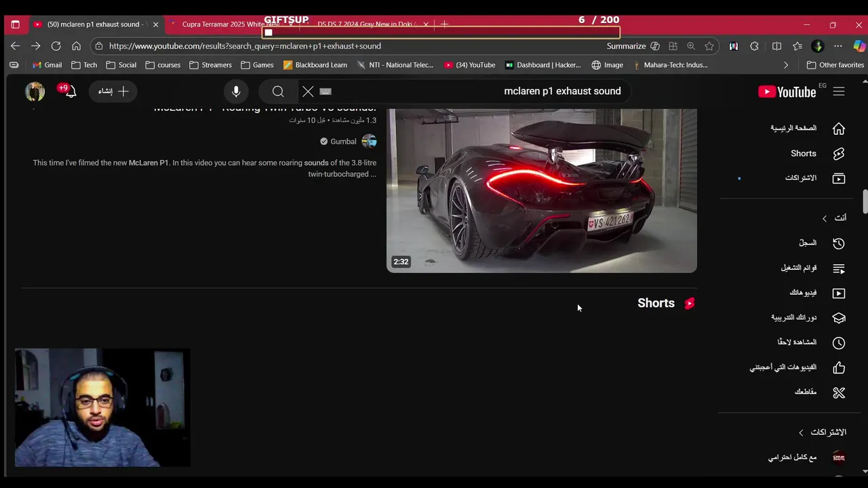Expand the أنت section chevron
The image size is (868, 488).
click(x=825, y=218)
